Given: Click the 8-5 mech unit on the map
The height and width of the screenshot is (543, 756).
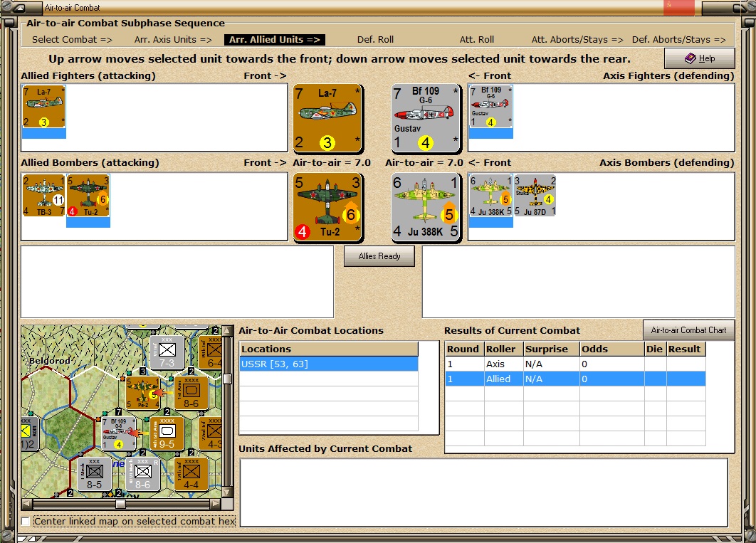Looking at the screenshot, I should [95, 474].
